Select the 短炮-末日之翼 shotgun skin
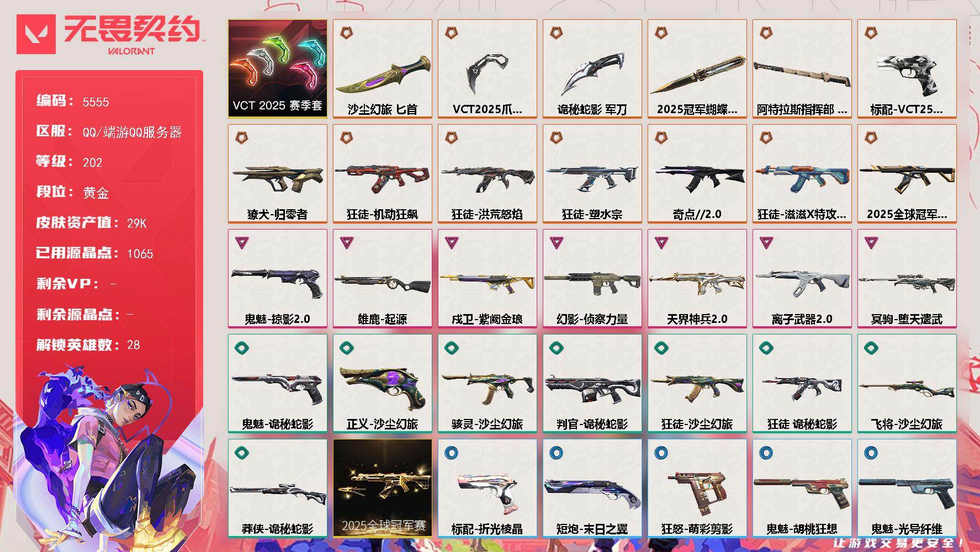 [592, 488]
